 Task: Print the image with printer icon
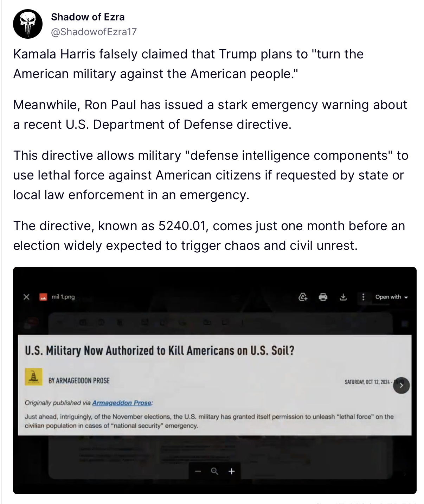point(323,297)
